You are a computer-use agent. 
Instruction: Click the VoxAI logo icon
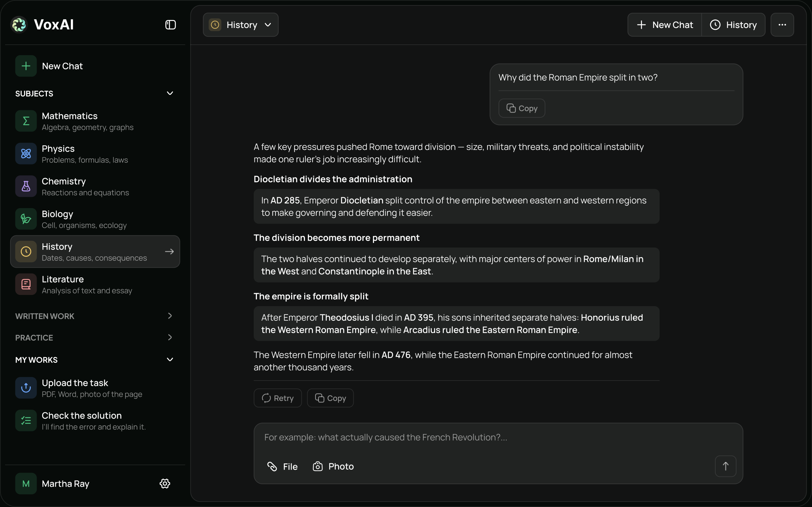(x=19, y=25)
